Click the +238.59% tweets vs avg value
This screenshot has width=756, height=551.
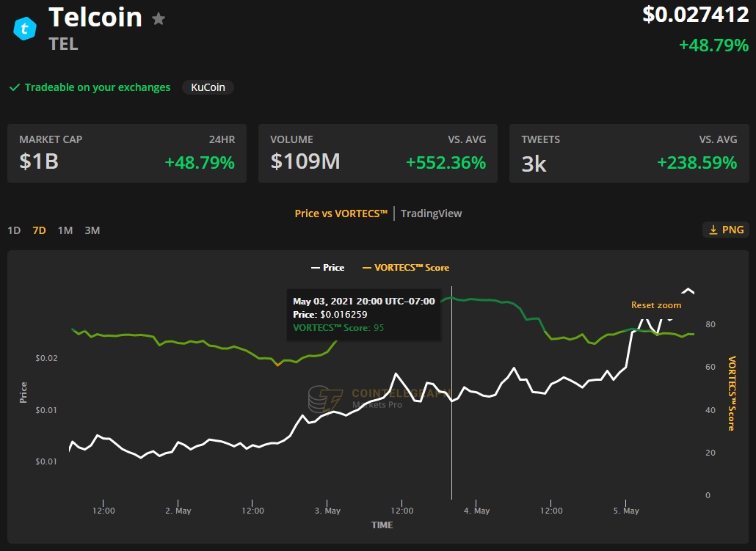697,162
